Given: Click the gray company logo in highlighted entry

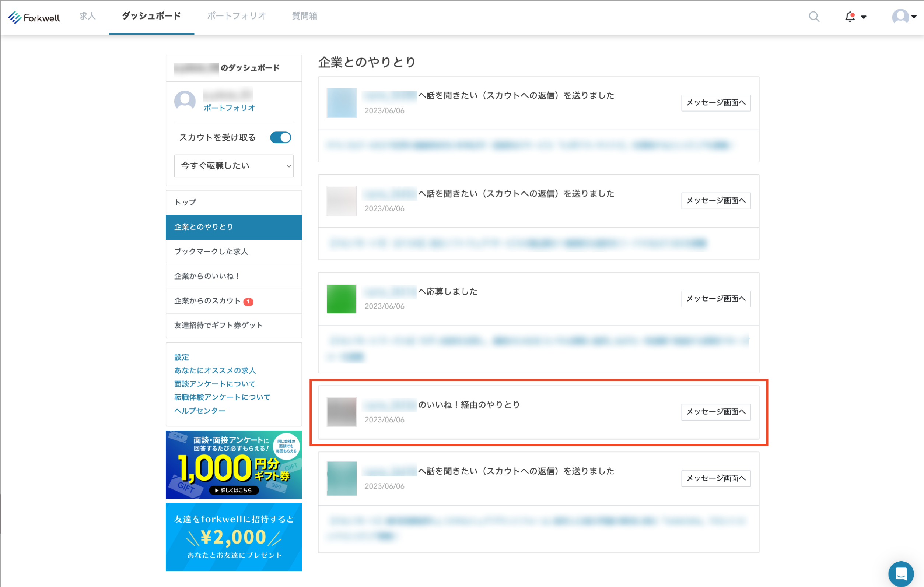Looking at the screenshot, I should coord(341,412).
